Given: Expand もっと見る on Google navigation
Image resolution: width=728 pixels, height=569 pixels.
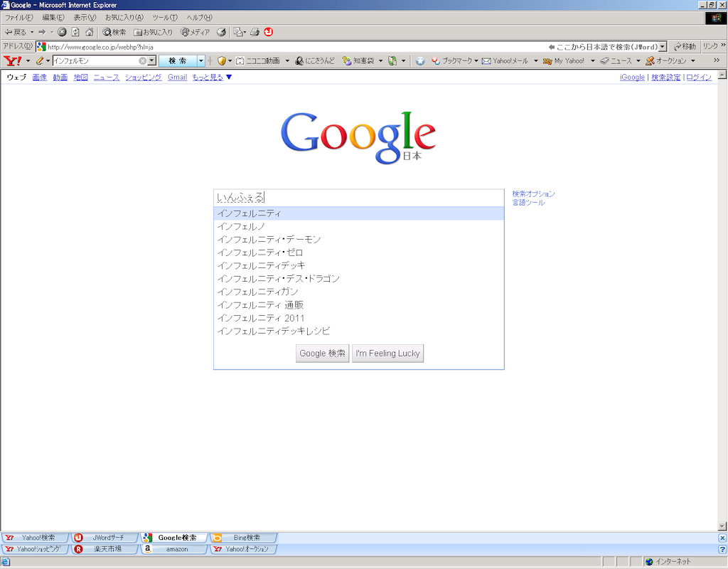Looking at the screenshot, I should pos(212,77).
